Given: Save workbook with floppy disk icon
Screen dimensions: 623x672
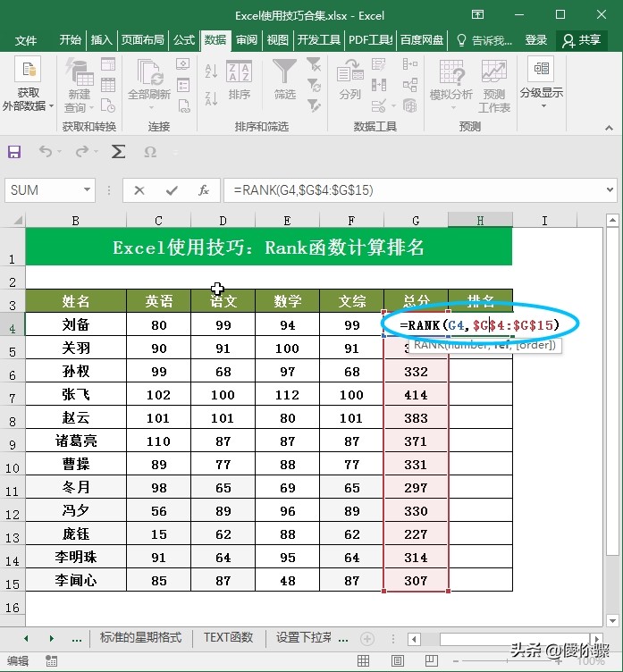Looking at the screenshot, I should pyautogui.click(x=14, y=152).
